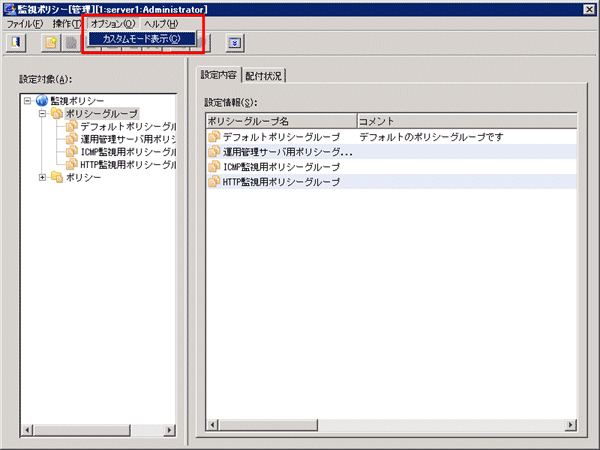This screenshot has height=450, width=600.
Task: Select ICMP監視用ポリシーグループ icon in the tree
Action: click(72, 152)
